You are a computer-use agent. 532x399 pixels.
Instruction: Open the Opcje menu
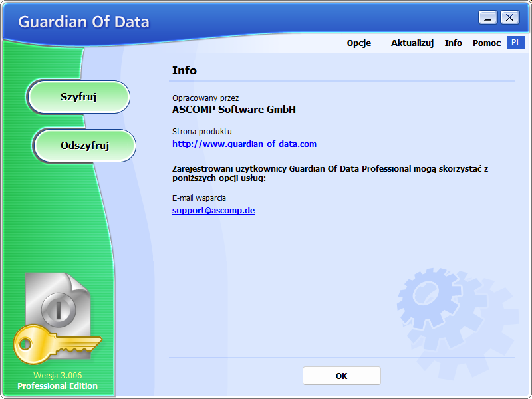coord(358,43)
